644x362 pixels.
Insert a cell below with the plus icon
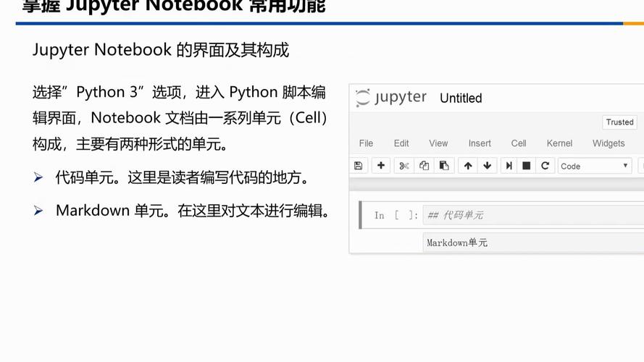point(381,166)
